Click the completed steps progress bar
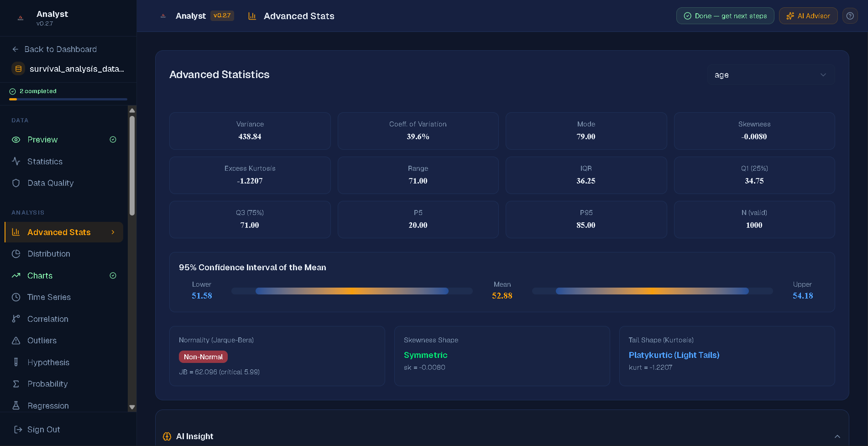 tap(68, 99)
